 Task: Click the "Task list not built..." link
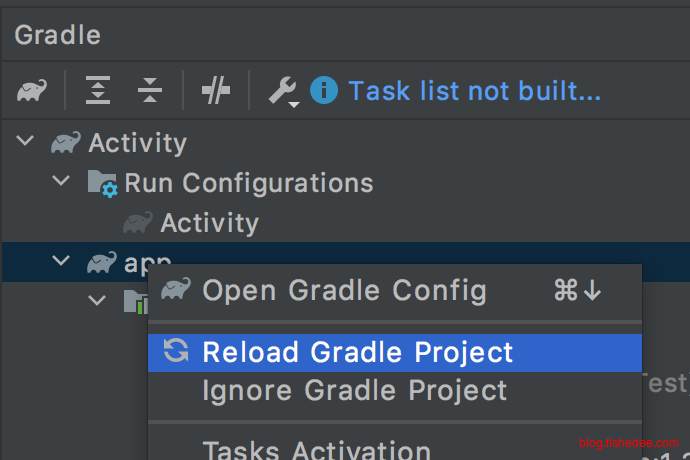click(474, 91)
